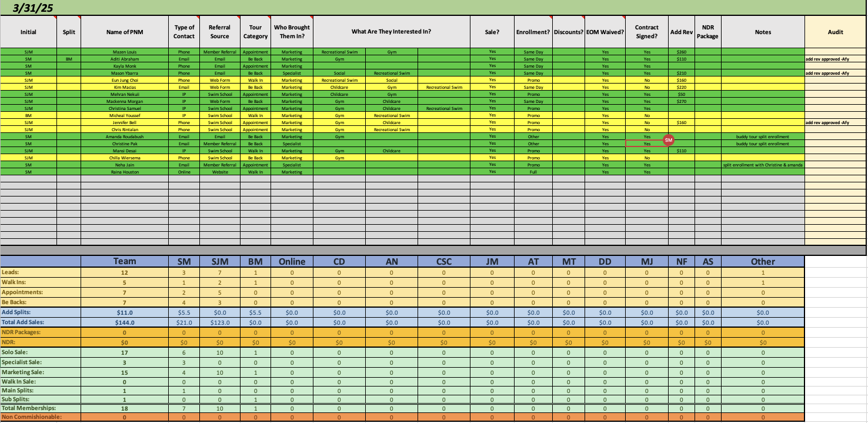Click the Jennifer Bell name cell
868x423 pixels.
[x=125, y=122]
